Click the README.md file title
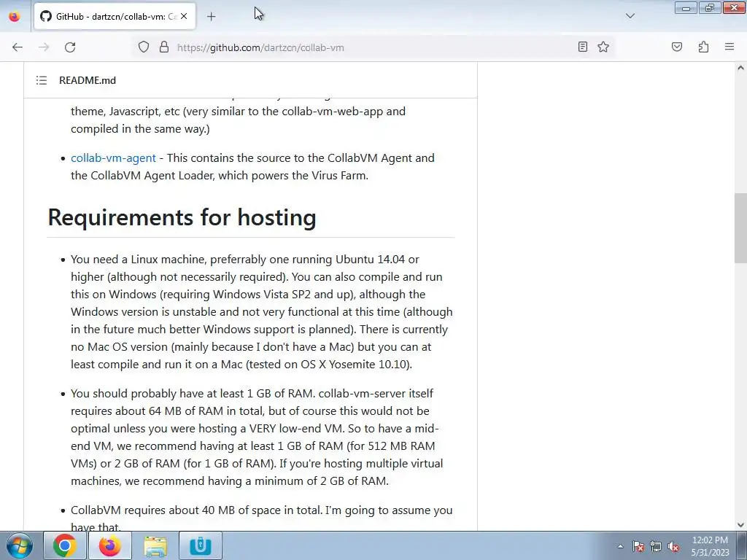Screen dimensions: 747x560 click(x=88, y=80)
